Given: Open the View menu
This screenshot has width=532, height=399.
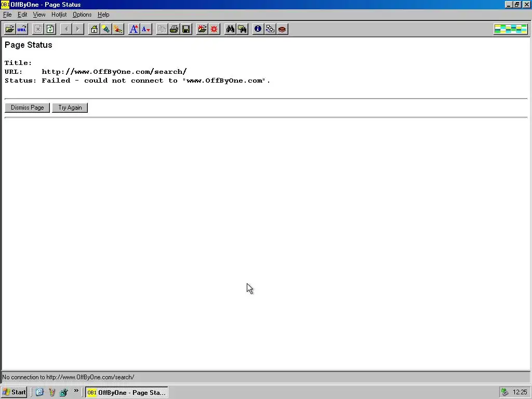Looking at the screenshot, I should [39, 15].
